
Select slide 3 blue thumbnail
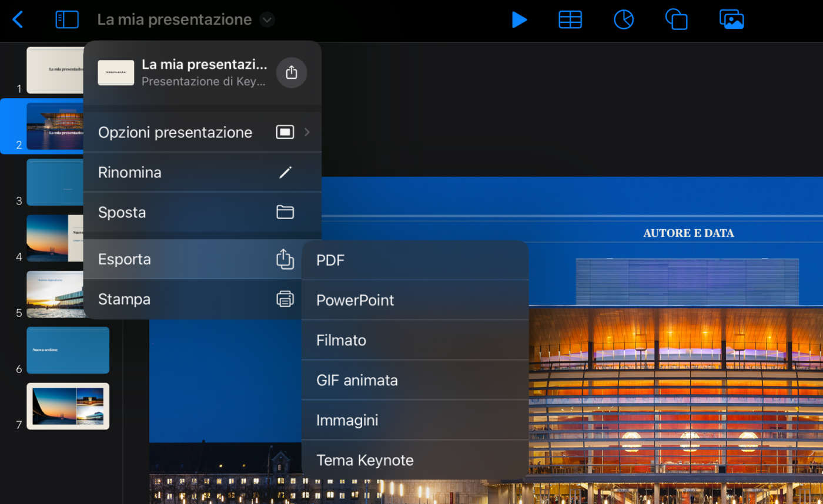[x=55, y=182]
